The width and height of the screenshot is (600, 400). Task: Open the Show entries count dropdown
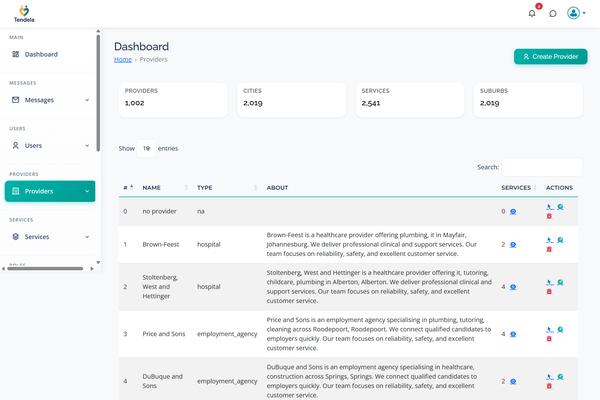pos(146,148)
